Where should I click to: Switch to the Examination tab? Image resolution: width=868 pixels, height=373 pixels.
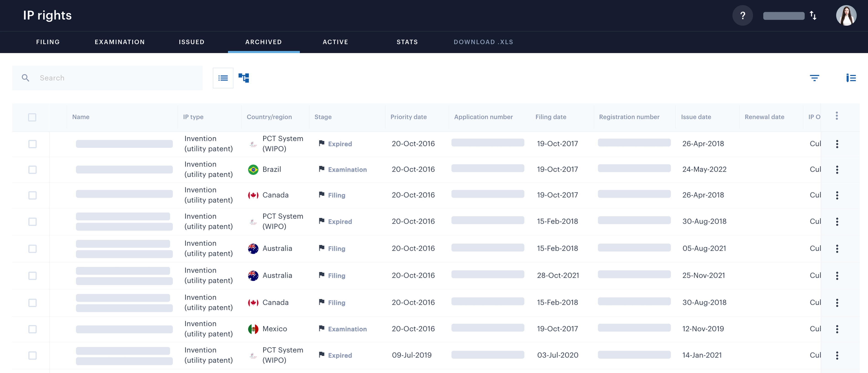[x=120, y=42]
